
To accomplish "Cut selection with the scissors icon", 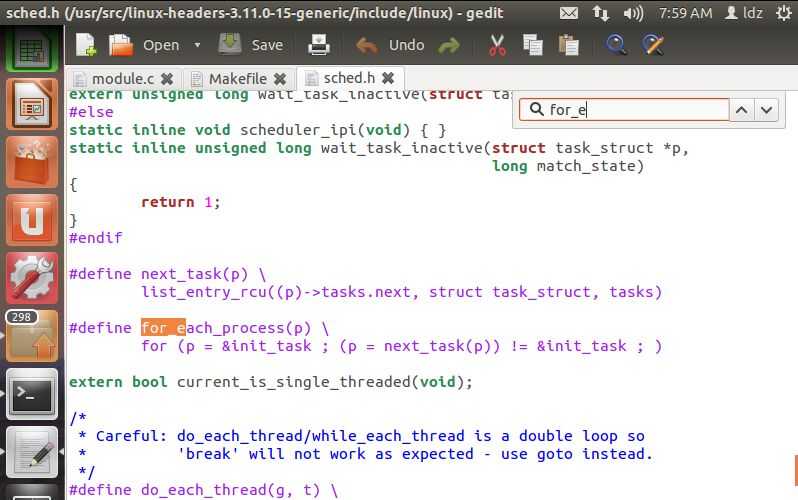I will tap(497, 45).
